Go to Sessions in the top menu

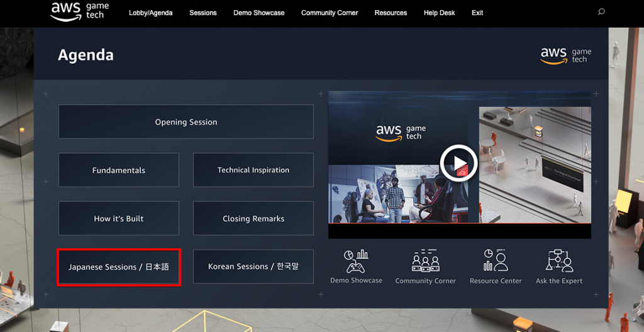click(203, 13)
